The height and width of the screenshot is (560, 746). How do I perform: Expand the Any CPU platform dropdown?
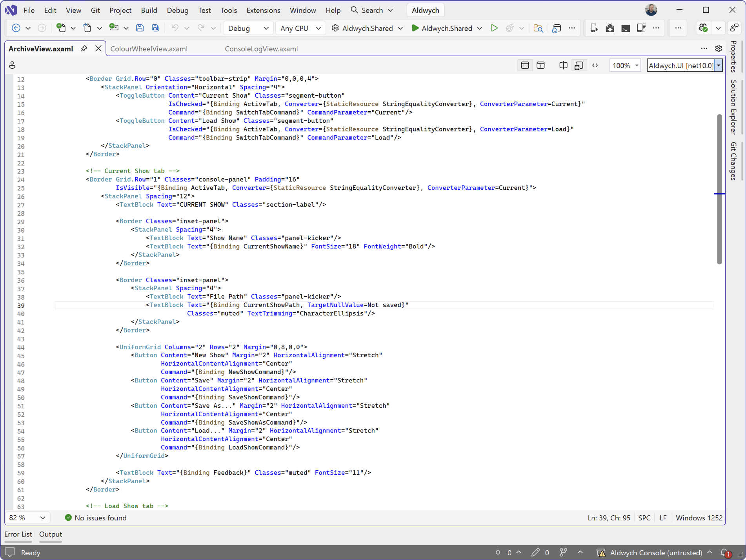pos(300,28)
